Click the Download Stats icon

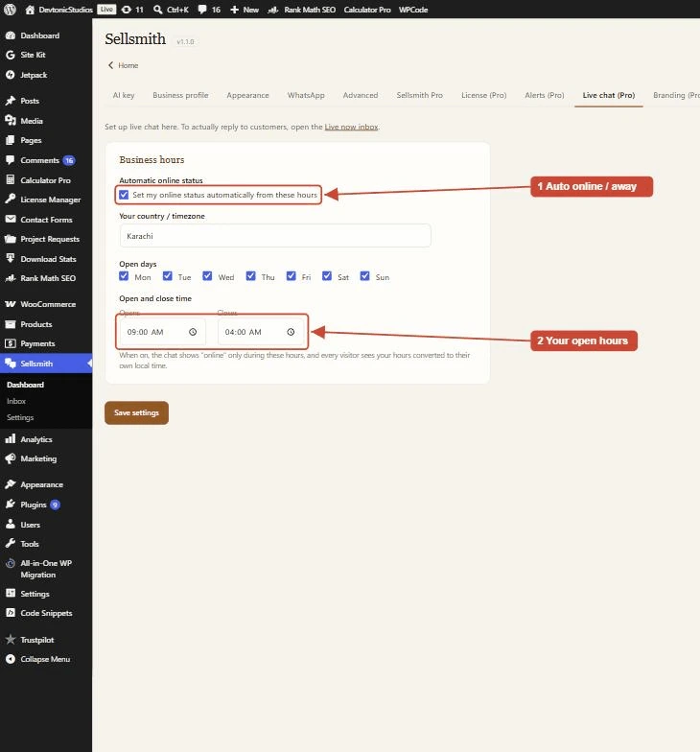(x=11, y=259)
